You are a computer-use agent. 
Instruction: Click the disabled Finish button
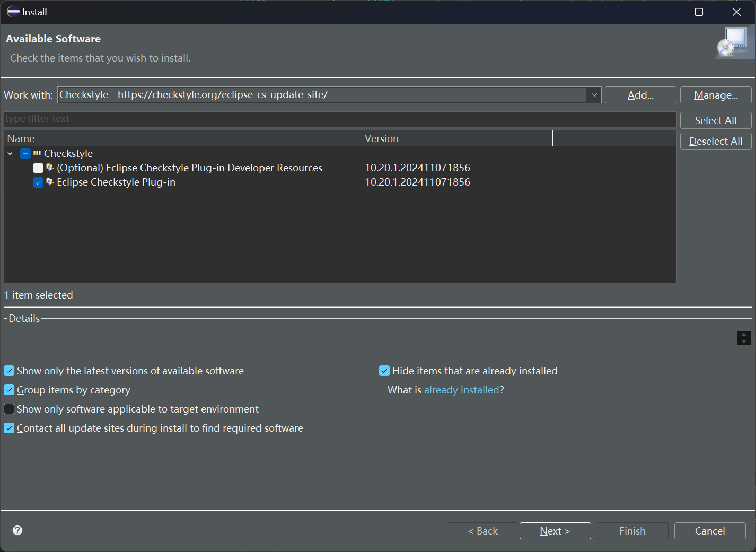[x=632, y=531]
